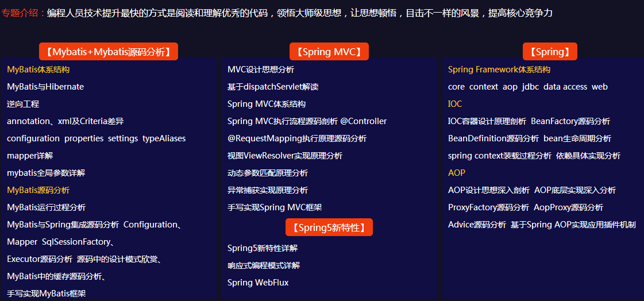Image resolution: width=644 pixels, height=301 pixels.
Task: Click the BeanDefinition源码分析 line
Action: tap(530, 139)
